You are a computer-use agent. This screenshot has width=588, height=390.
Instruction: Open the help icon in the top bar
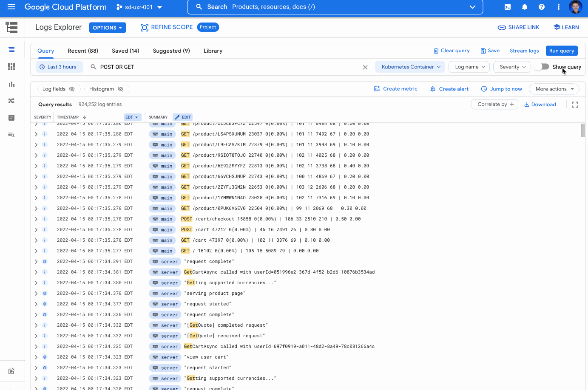click(x=541, y=7)
